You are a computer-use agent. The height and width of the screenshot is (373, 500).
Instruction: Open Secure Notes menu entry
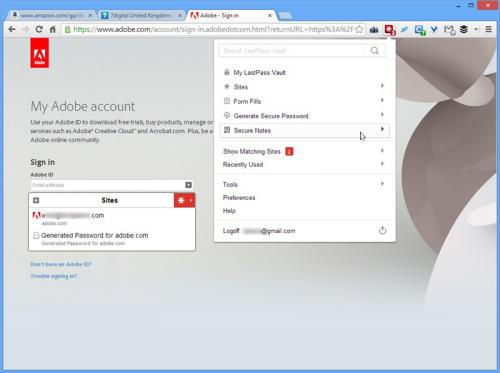(x=305, y=130)
